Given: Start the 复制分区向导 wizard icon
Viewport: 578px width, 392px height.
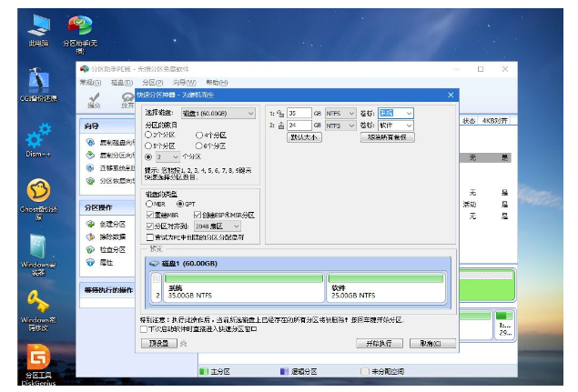Looking at the screenshot, I should point(90,155).
